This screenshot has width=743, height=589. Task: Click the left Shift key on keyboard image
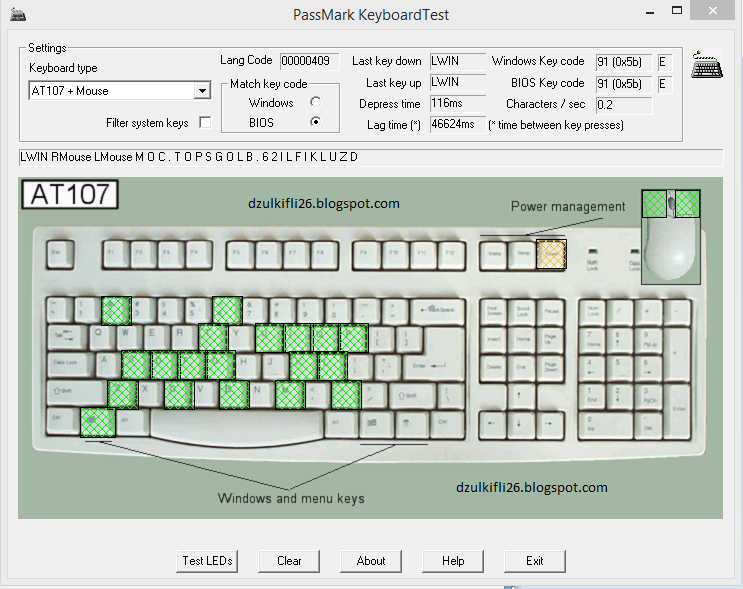tap(77, 393)
